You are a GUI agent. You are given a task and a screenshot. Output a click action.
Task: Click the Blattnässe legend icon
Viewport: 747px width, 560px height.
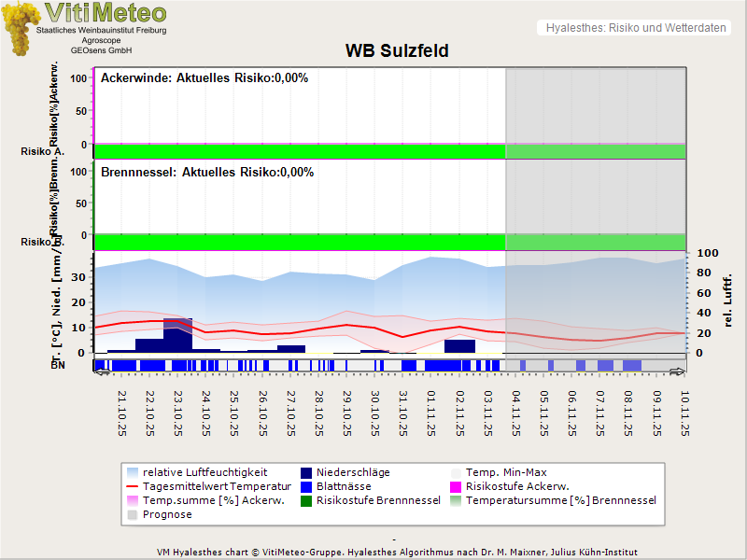pyautogui.click(x=305, y=486)
